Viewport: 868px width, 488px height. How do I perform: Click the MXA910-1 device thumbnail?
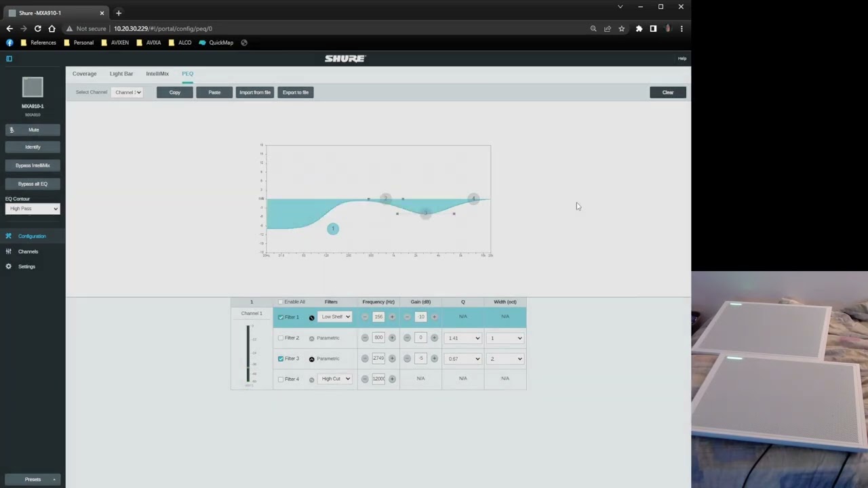[33, 87]
